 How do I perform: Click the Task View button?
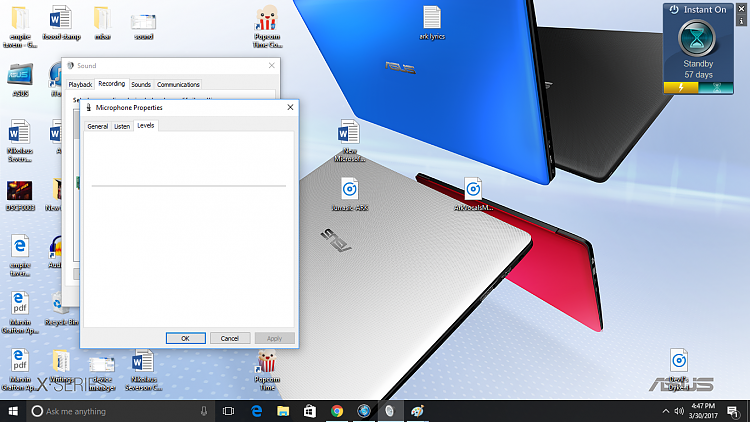(228, 411)
